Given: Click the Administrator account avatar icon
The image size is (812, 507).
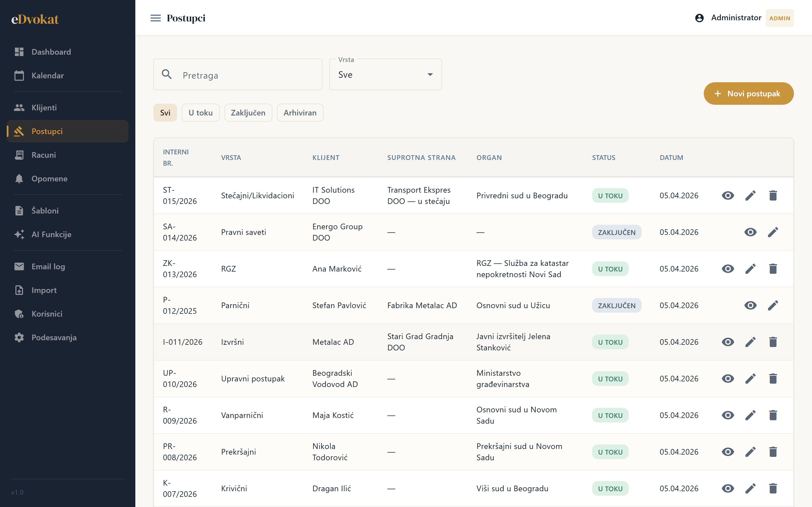Looking at the screenshot, I should pos(699,18).
